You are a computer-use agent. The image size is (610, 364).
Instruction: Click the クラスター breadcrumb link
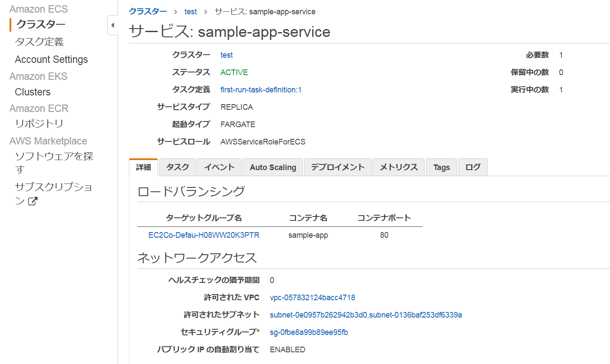click(148, 12)
